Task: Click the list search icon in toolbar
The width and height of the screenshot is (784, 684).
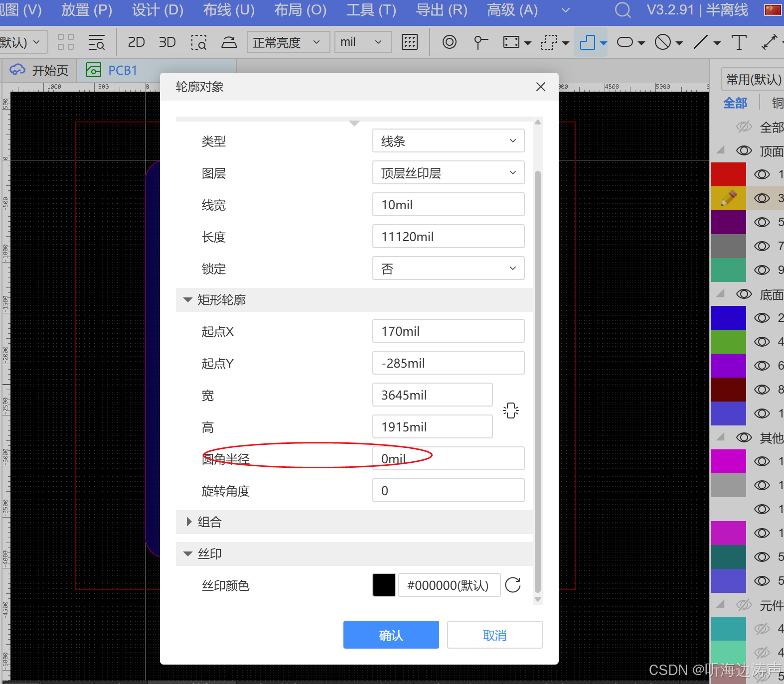Action: tap(96, 42)
